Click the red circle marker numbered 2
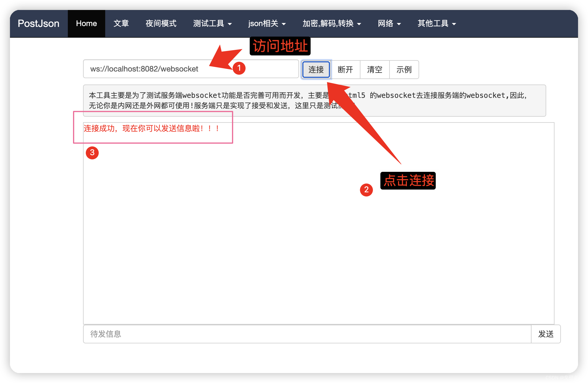Screen dimensions: 588x383 [x=366, y=190]
